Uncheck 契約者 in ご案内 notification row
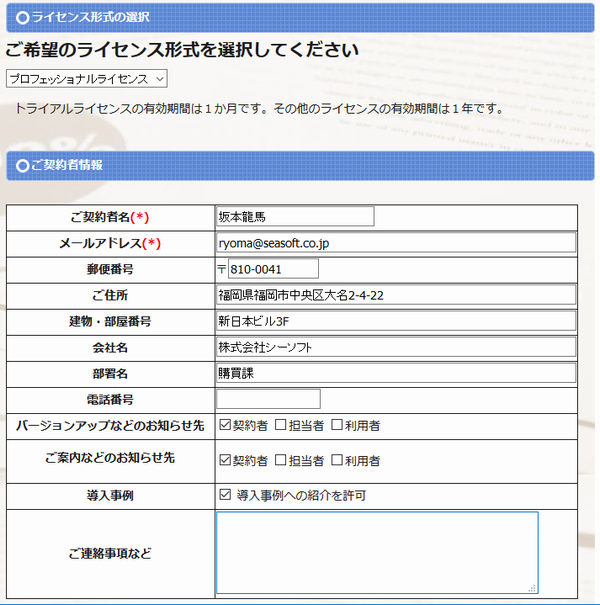Image resolution: width=600 pixels, height=605 pixels. click(225, 461)
